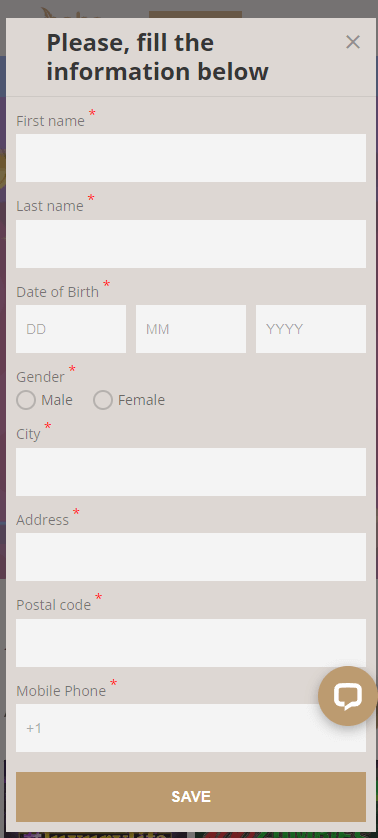Click into the Address field
This screenshot has height=838, width=378.
click(191, 557)
